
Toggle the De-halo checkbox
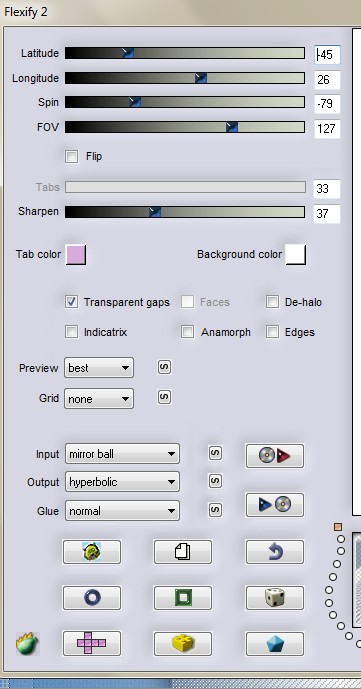point(272,302)
